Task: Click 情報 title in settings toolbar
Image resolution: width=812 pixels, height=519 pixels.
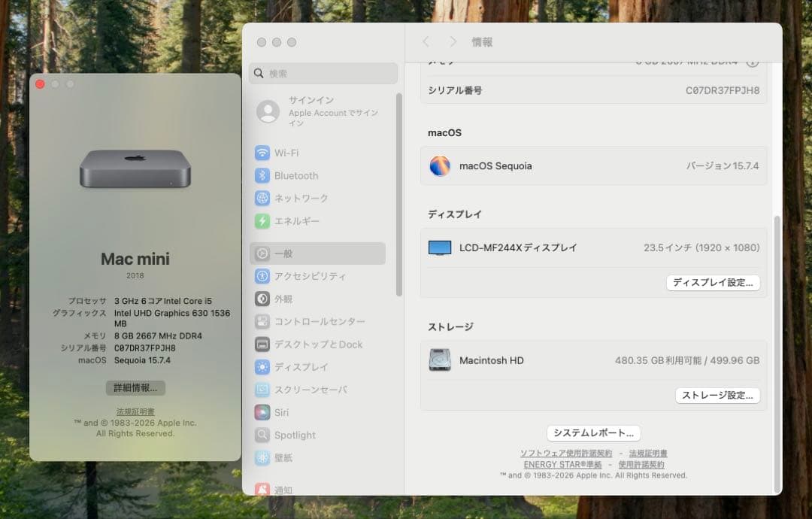Action: [482, 42]
